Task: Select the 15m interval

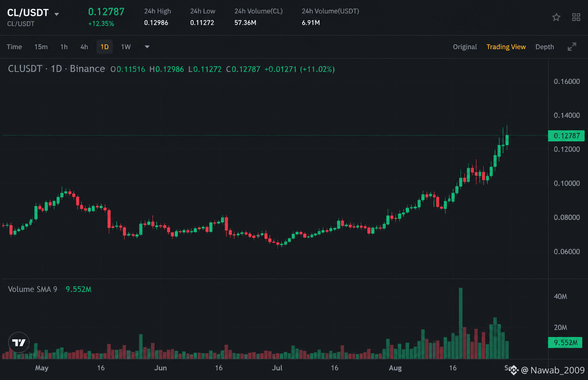Action: (x=41, y=47)
